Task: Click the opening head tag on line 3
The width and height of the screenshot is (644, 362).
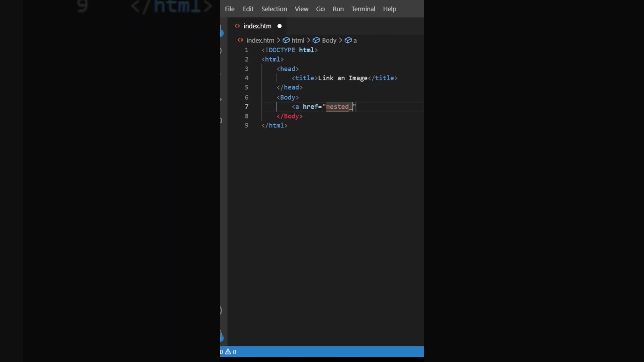Action: point(288,69)
